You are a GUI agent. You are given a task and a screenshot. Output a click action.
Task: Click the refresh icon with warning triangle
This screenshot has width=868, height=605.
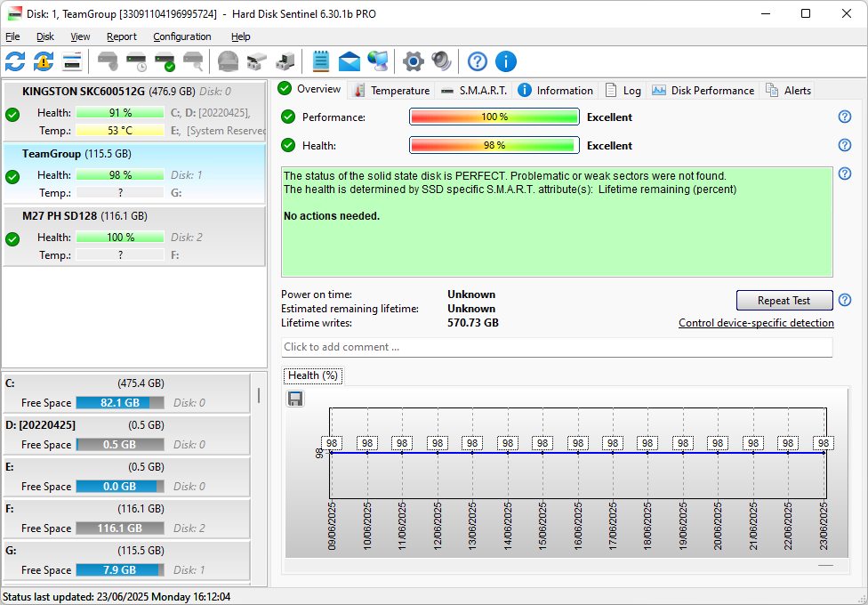44,61
